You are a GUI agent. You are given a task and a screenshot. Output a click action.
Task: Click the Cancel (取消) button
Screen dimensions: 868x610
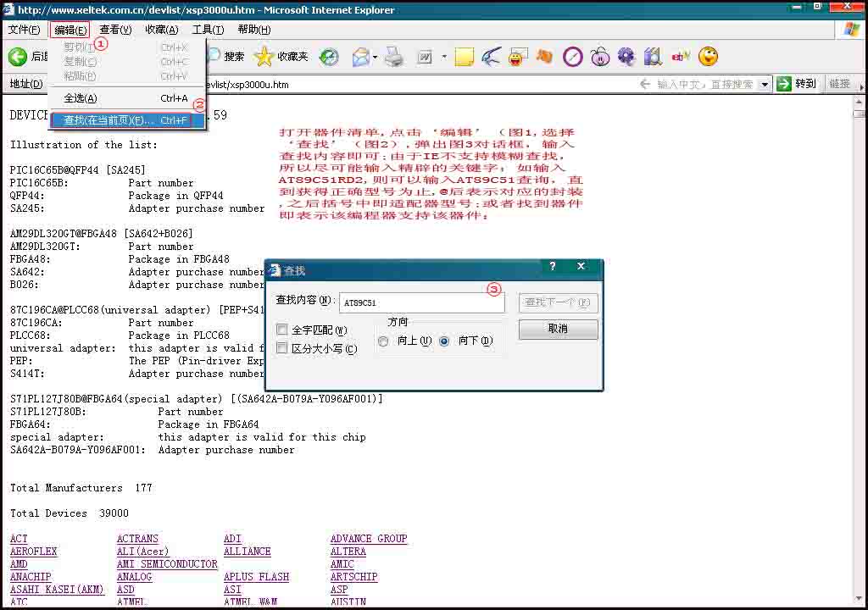pos(558,329)
